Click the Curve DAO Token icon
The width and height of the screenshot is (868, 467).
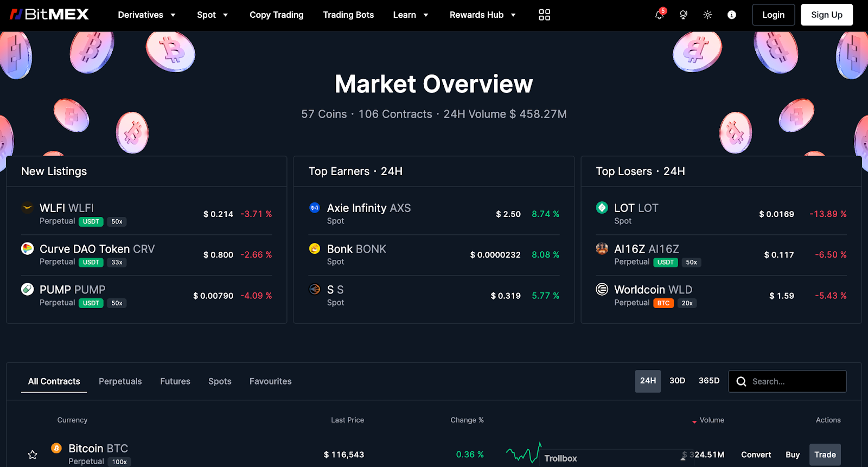(27, 248)
